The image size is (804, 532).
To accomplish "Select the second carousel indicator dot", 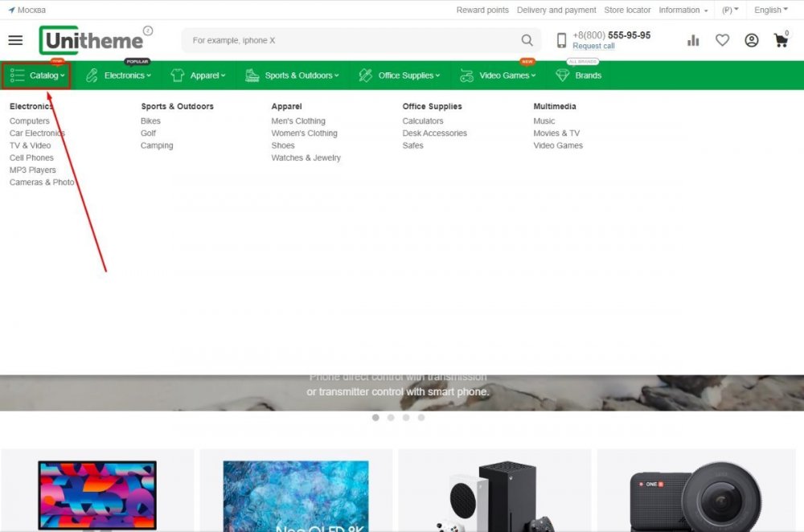I will pos(391,418).
